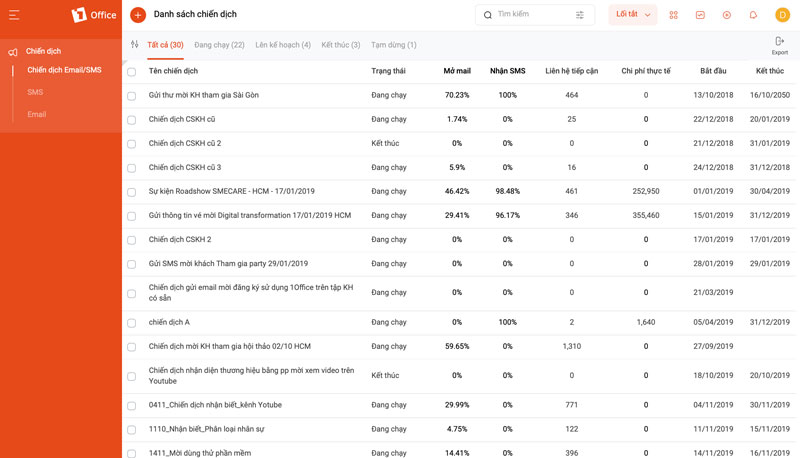Open the 1Office logo home

[94, 15]
